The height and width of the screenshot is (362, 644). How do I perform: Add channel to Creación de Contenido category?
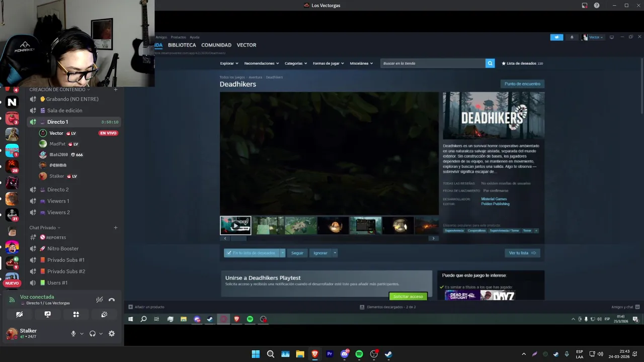pos(115,89)
